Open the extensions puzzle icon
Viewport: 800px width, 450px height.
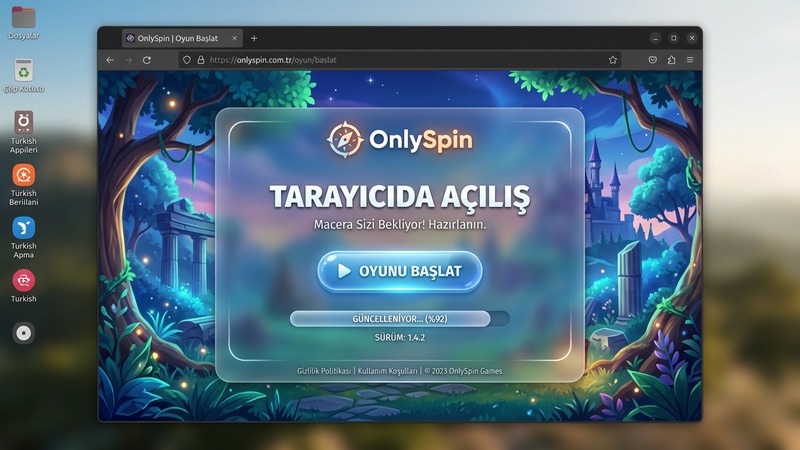(671, 60)
